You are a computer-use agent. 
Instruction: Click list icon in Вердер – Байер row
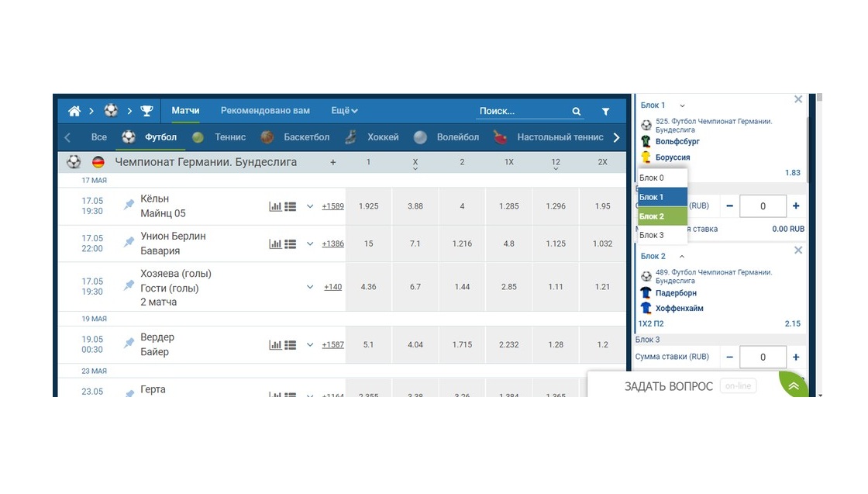click(x=290, y=344)
